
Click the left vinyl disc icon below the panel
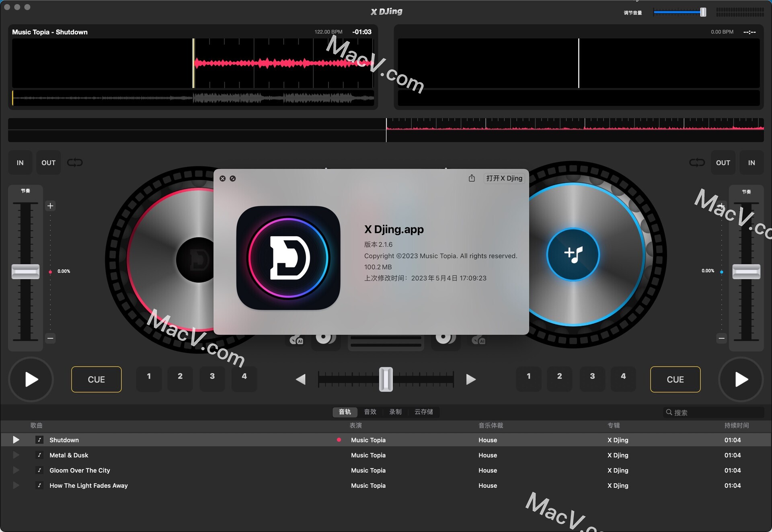[326, 340]
